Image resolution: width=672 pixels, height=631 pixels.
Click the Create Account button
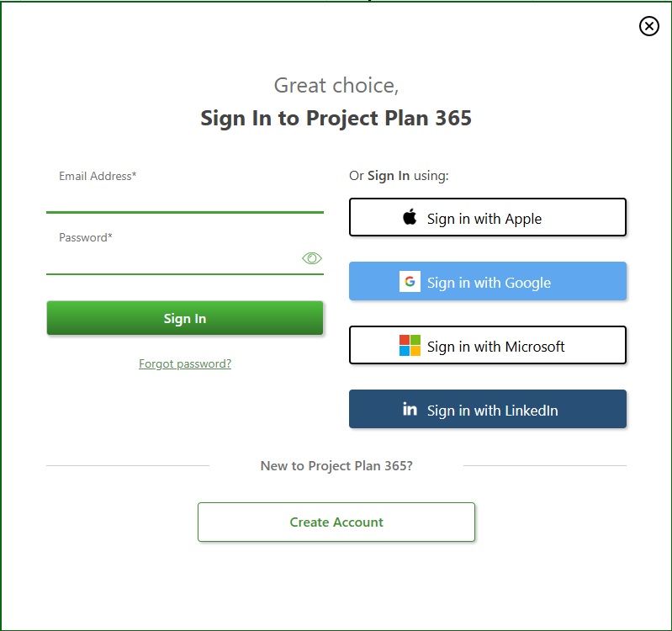(x=336, y=522)
